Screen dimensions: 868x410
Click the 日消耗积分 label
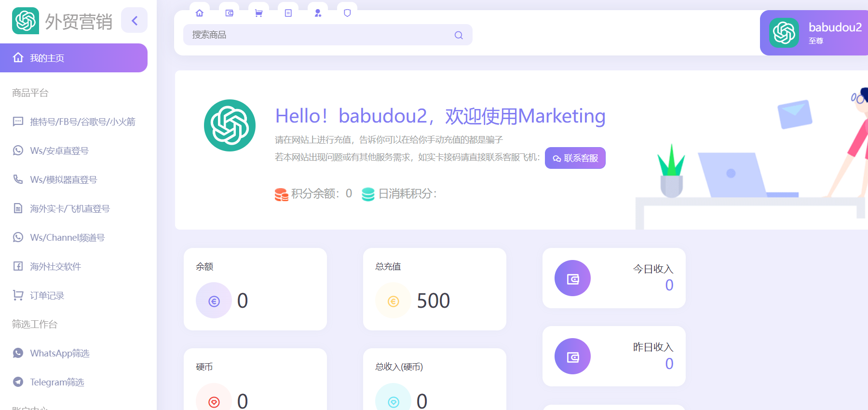point(407,193)
